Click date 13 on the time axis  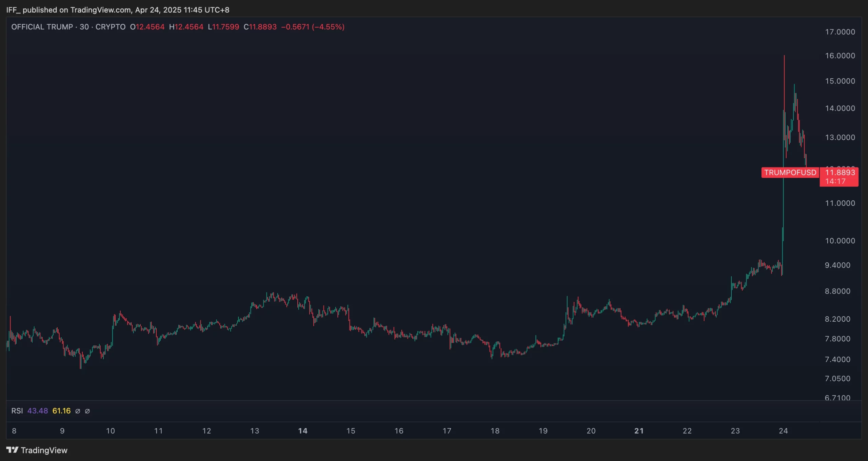(255, 431)
